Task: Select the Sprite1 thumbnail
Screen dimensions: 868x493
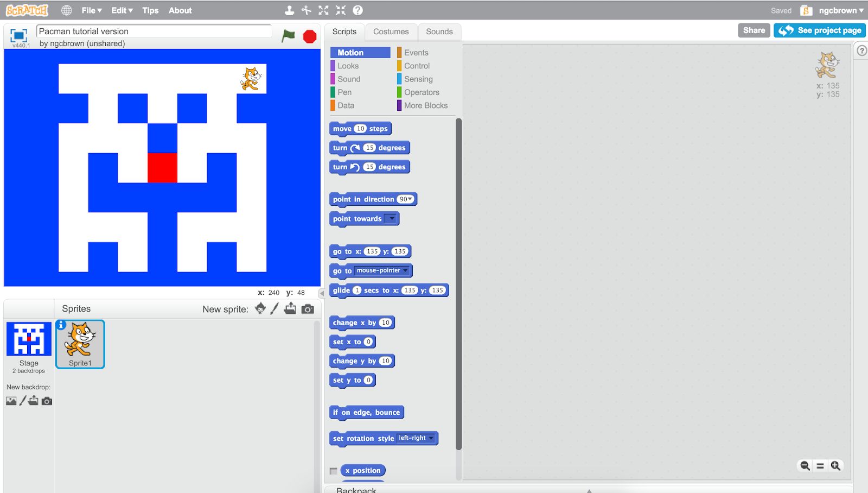Action: (80, 344)
